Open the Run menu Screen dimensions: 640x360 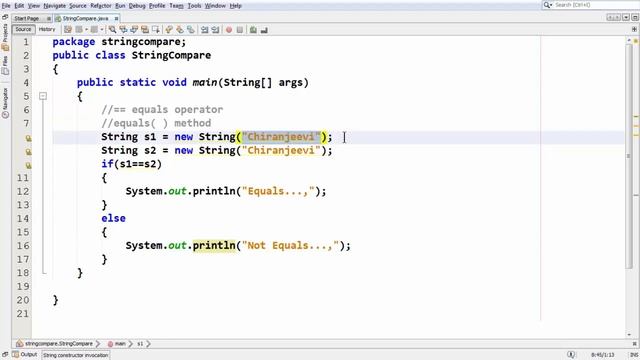[120, 6]
